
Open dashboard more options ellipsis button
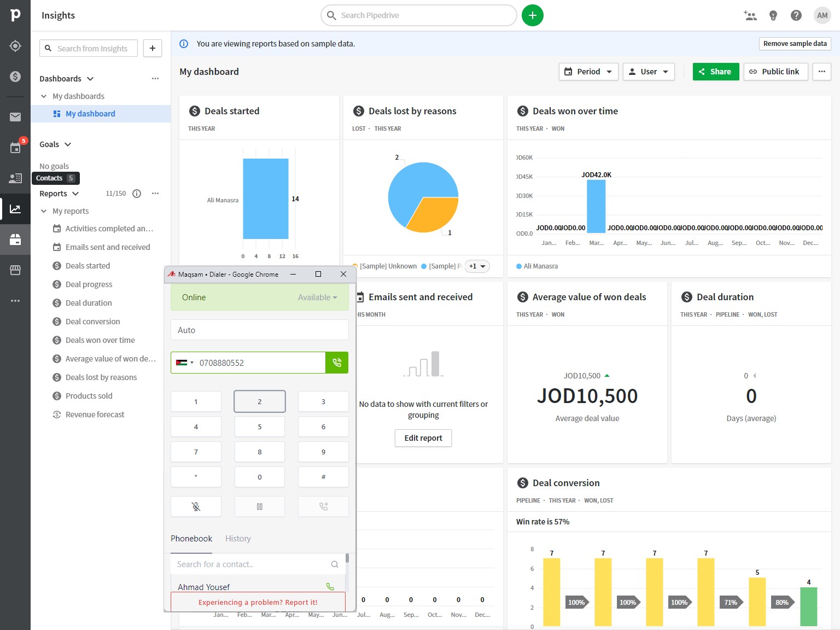(822, 72)
